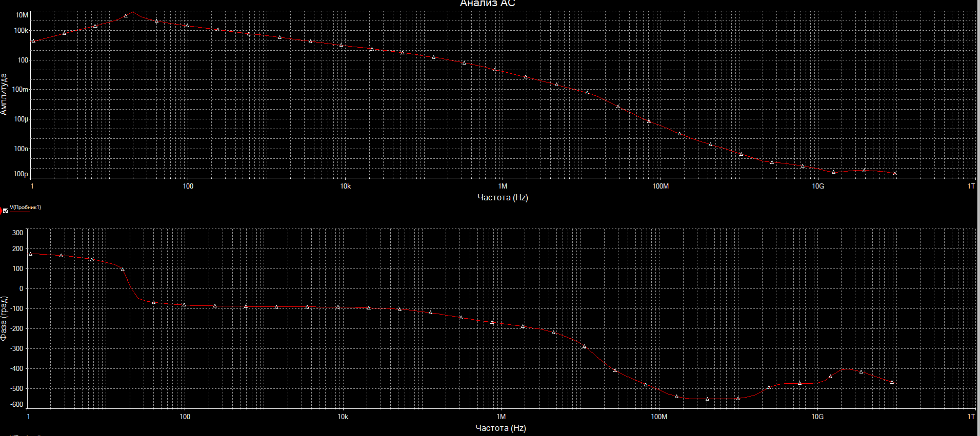980x436 pixels.
Task: Click the last phase triangle marker past 10G
Action: tap(892, 382)
